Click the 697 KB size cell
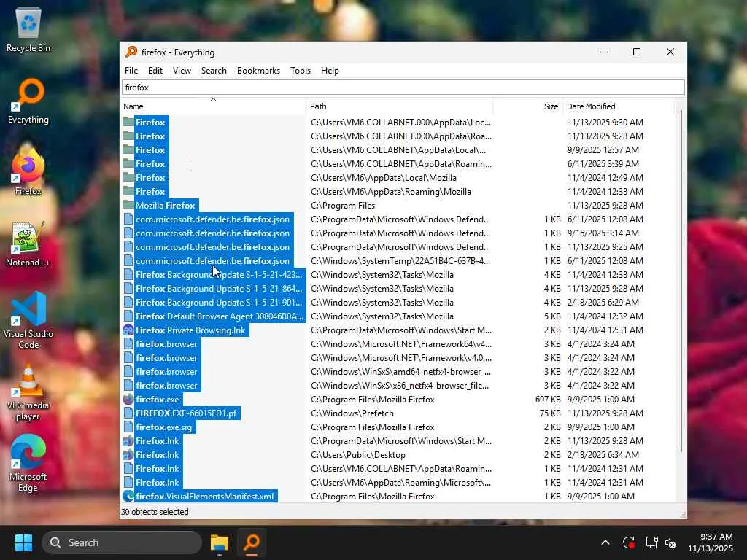The width and height of the screenshot is (747, 560). tap(548, 400)
